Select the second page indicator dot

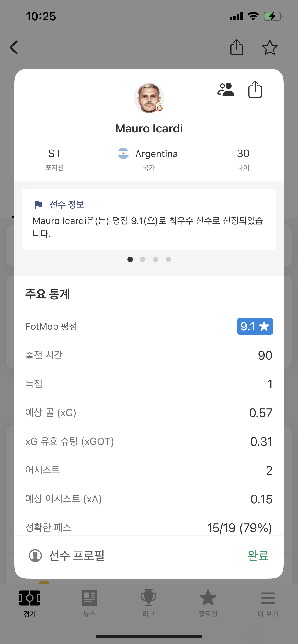[x=143, y=259]
